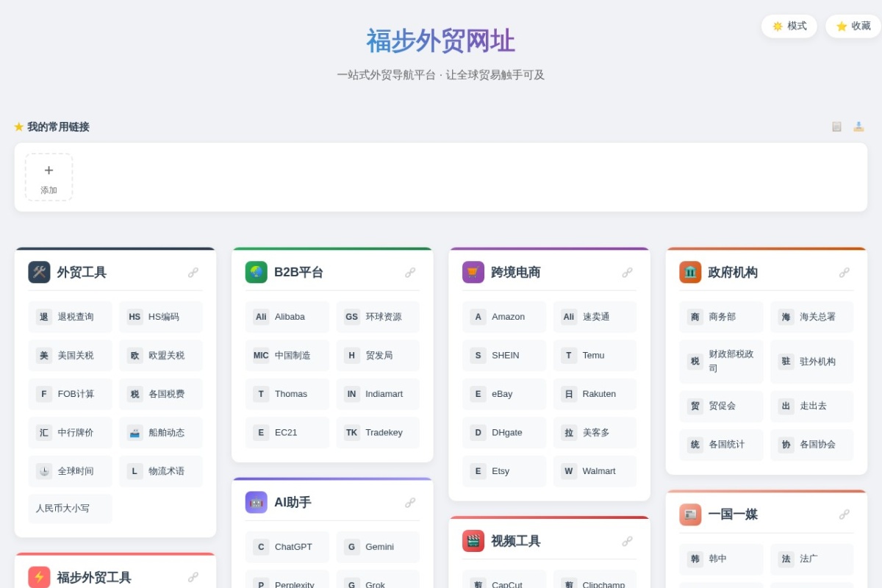Screen dimensions: 882x588
Task: Click the chain link icon beside 政府机构
Action: pos(845,273)
